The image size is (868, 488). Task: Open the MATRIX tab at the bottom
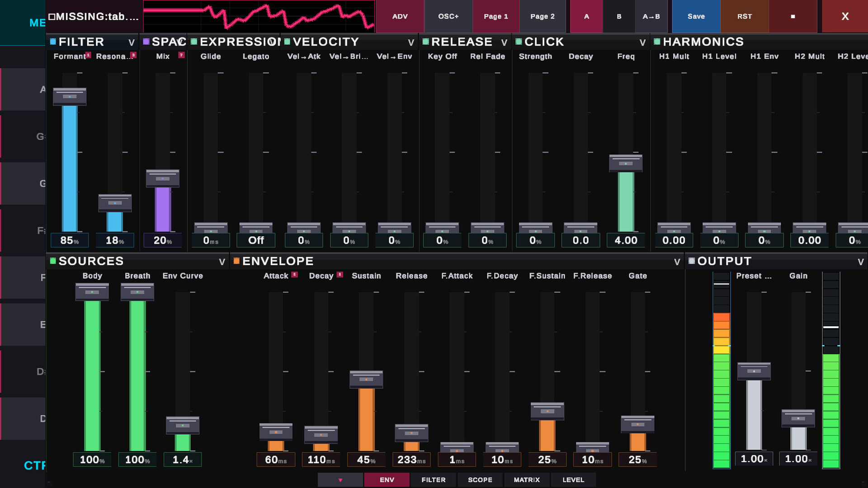[x=526, y=480]
